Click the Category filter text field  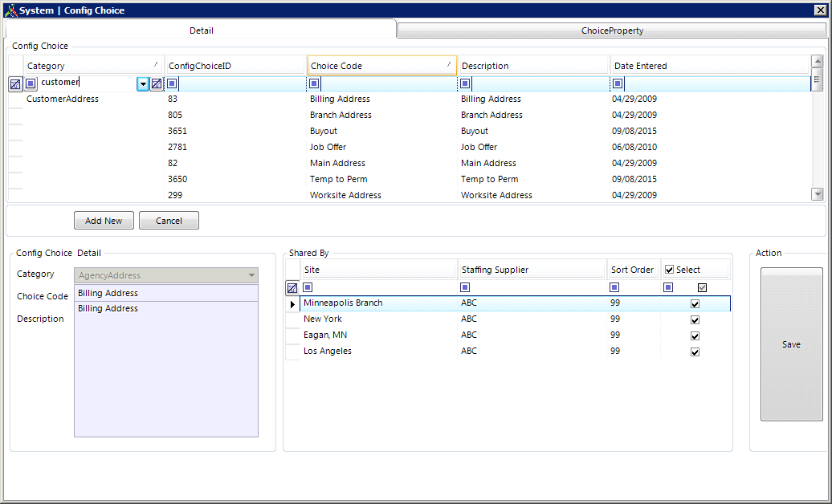88,82
